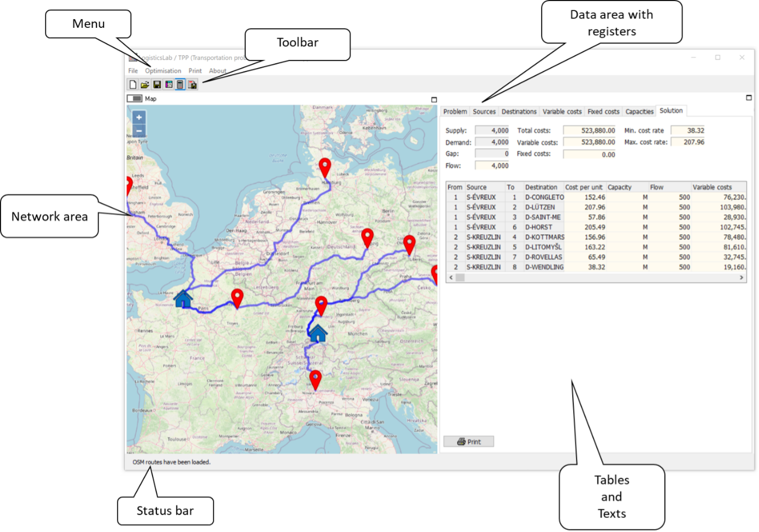Expand the Print menu
759x532 pixels.
click(195, 71)
